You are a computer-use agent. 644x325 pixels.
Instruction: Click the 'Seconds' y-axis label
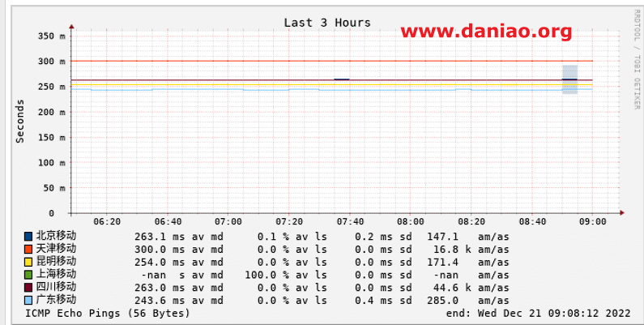point(20,122)
